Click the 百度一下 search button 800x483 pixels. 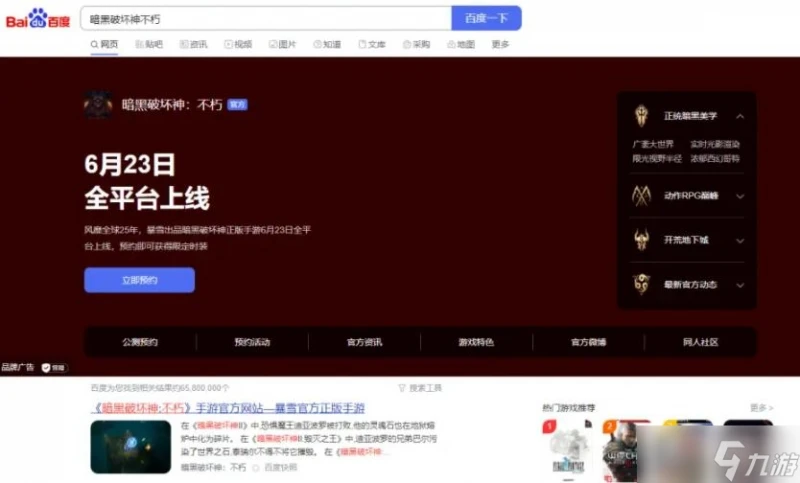[486, 18]
